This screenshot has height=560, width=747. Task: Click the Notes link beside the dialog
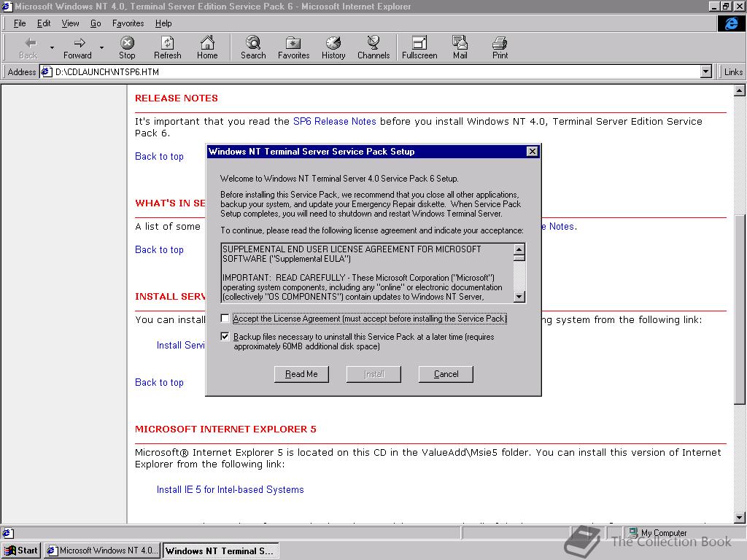tap(558, 227)
